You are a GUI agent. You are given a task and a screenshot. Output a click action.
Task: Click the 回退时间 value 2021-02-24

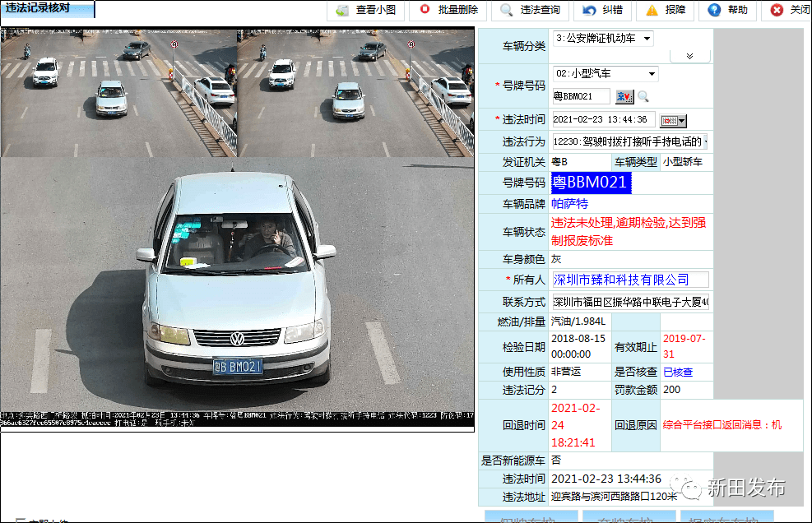pos(575,425)
